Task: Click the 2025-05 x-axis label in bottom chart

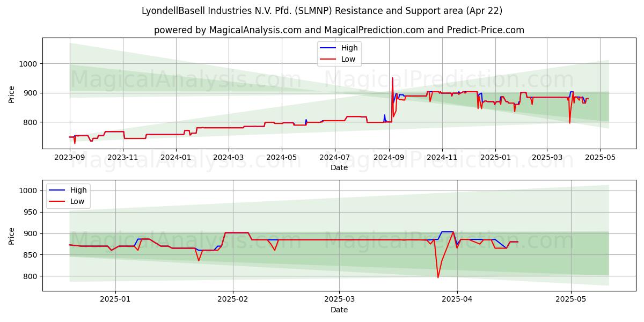Action: [571, 299]
